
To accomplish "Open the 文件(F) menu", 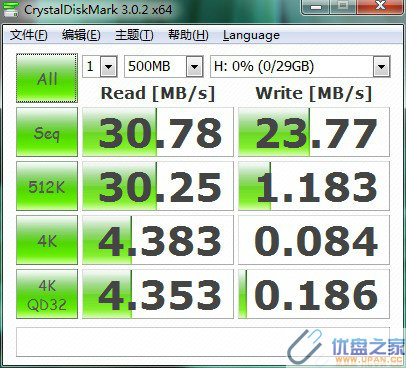I will point(29,35).
